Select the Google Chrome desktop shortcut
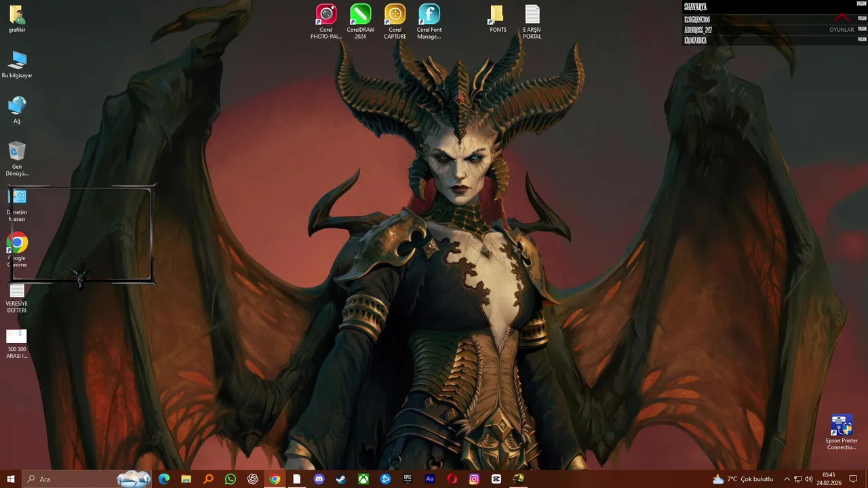The height and width of the screenshot is (488, 868). pyautogui.click(x=17, y=249)
